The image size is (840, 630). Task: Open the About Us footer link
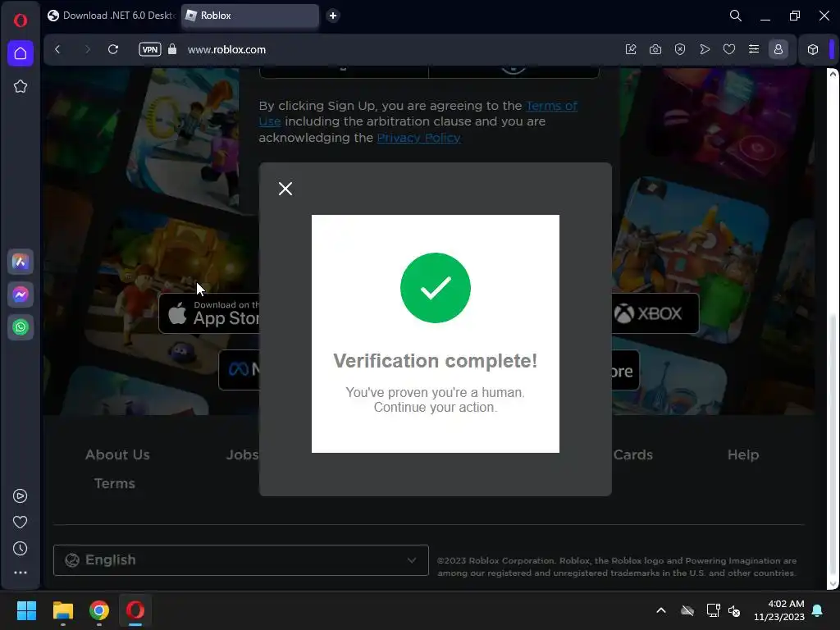117,454
